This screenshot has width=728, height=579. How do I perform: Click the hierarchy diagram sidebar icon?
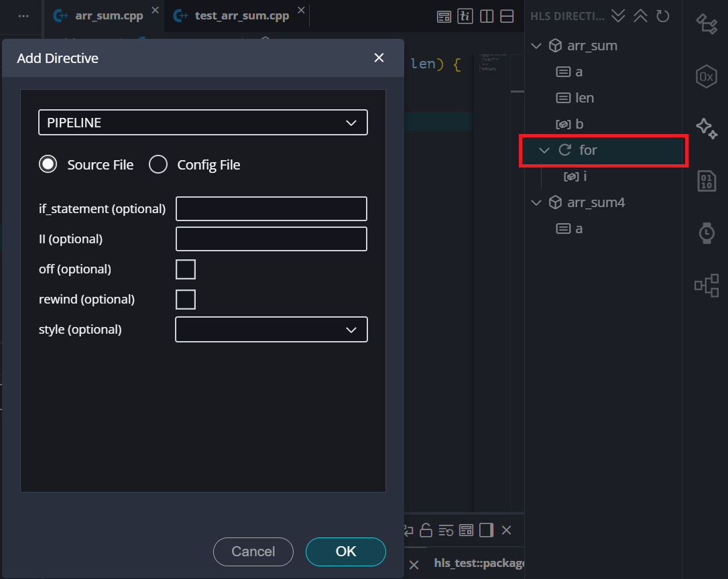[x=707, y=285]
